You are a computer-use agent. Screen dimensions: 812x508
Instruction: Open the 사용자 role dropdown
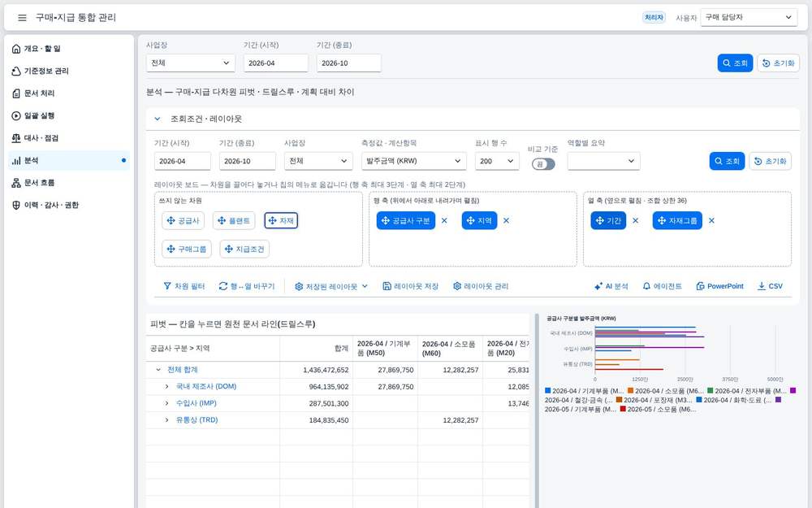(x=749, y=17)
